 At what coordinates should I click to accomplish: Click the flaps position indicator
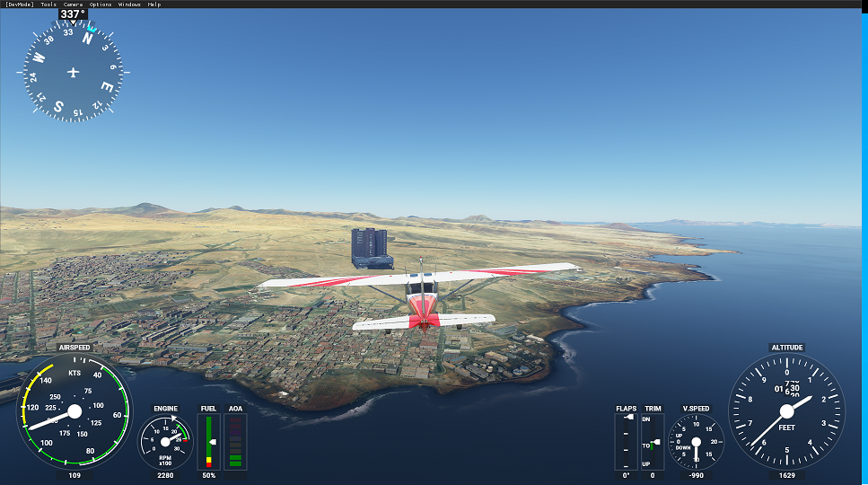click(626, 442)
